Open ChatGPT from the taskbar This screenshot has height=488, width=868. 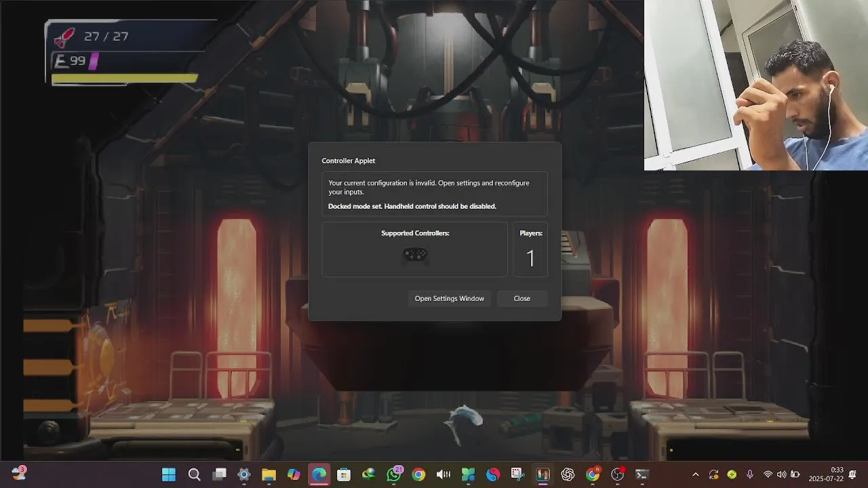coord(568,474)
